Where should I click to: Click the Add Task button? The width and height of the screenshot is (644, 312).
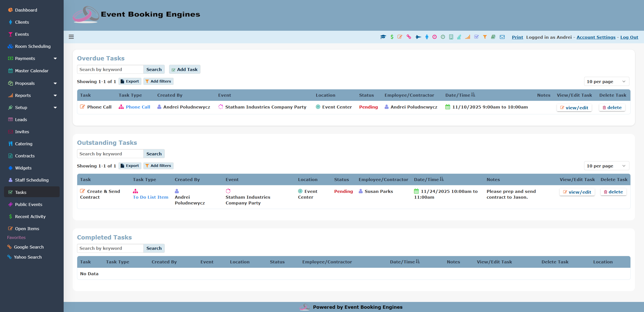pyautogui.click(x=185, y=69)
